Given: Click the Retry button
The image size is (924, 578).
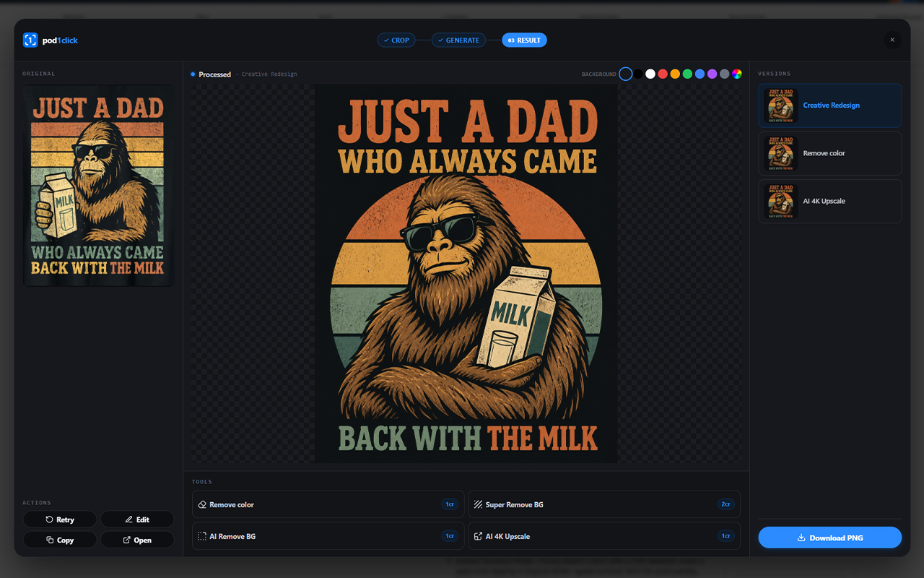Looking at the screenshot, I should (x=60, y=519).
